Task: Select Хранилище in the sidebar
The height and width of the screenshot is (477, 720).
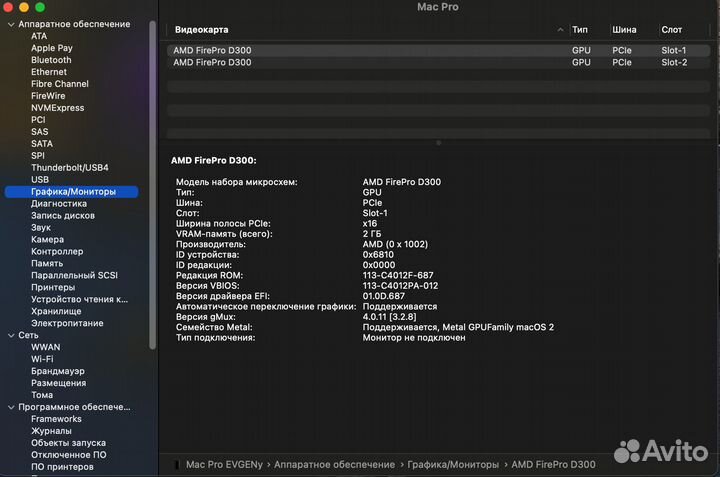Action: [56, 311]
